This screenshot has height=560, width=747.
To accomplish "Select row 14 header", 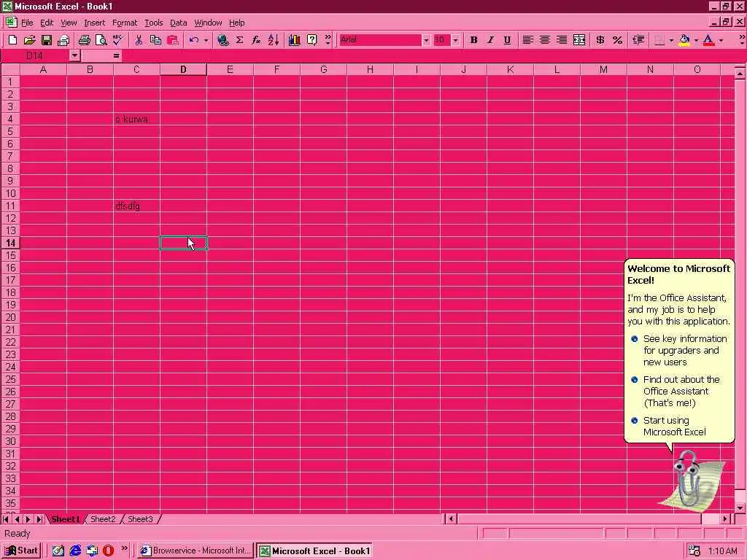I will 10,243.
